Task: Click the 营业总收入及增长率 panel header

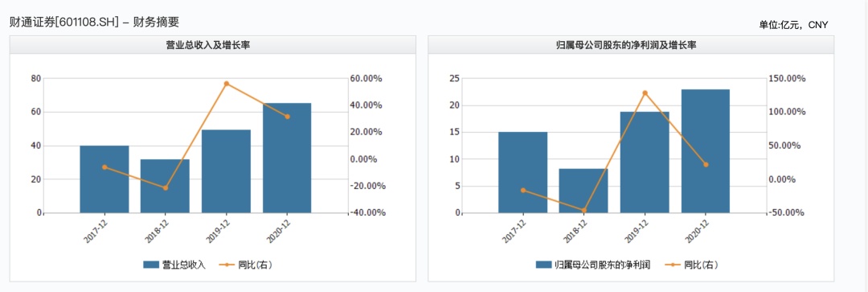Action: [x=212, y=45]
